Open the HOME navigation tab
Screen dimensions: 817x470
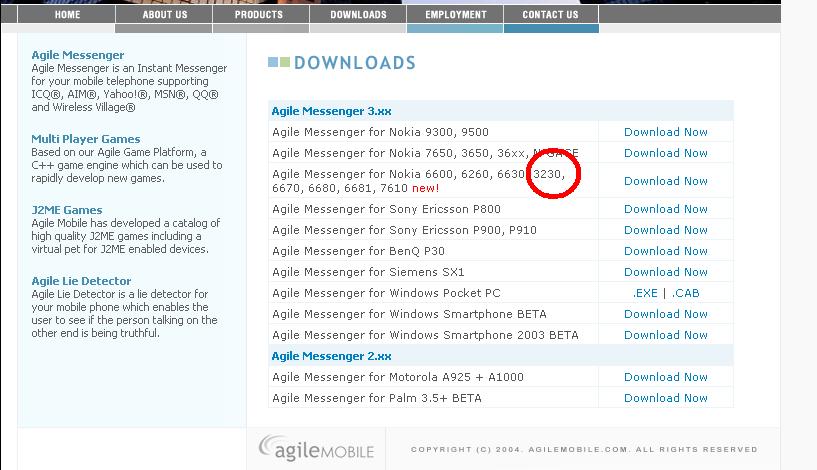click(67, 15)
